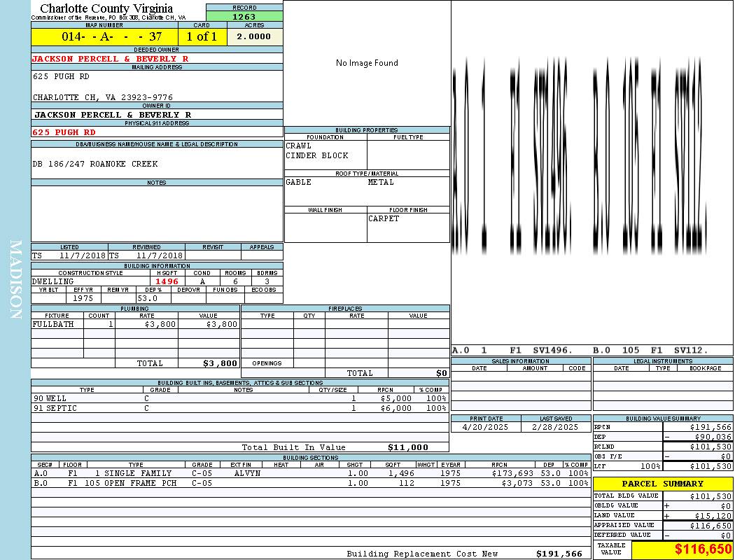Click the print date 4/20/2025
This screenshot has height=560, width=735.
coord(485,428)
